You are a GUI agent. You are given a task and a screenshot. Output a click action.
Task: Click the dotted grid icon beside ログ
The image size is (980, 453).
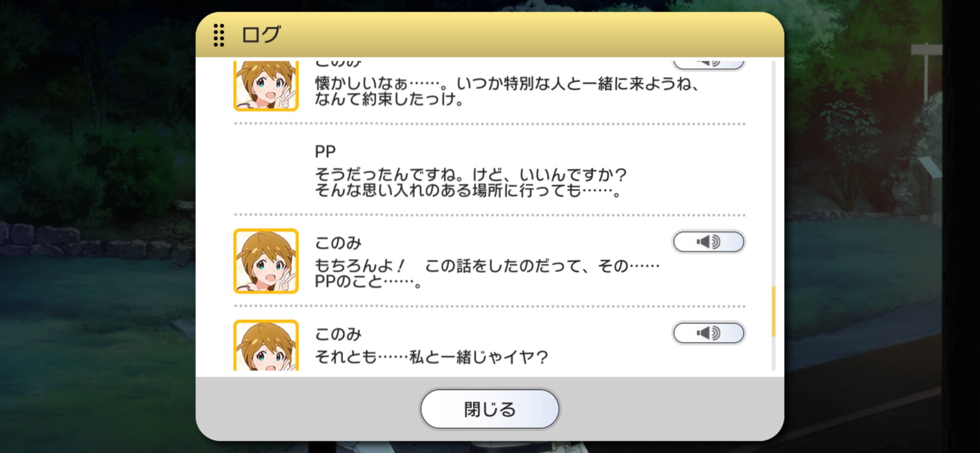[x=219, y=35]
